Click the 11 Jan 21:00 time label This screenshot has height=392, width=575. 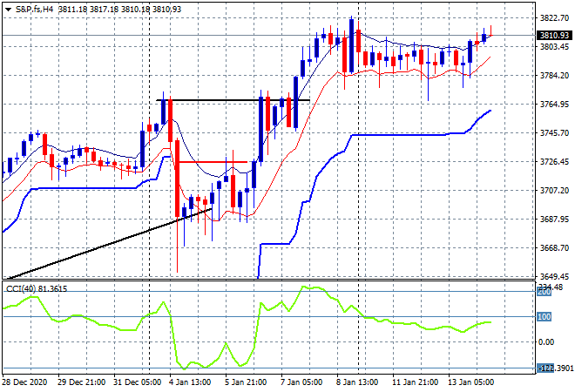(x=415, y=382)
